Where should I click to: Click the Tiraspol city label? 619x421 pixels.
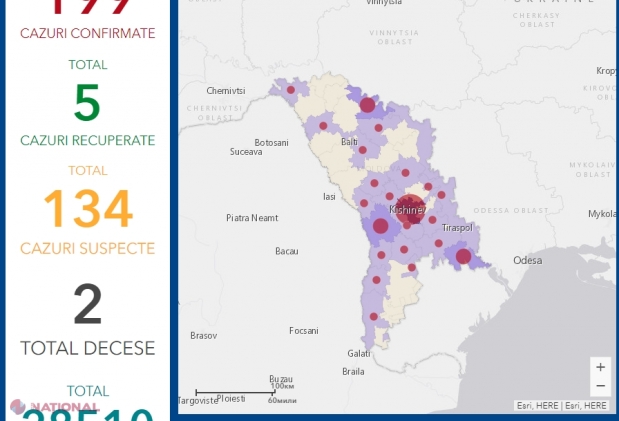point(457,228)
